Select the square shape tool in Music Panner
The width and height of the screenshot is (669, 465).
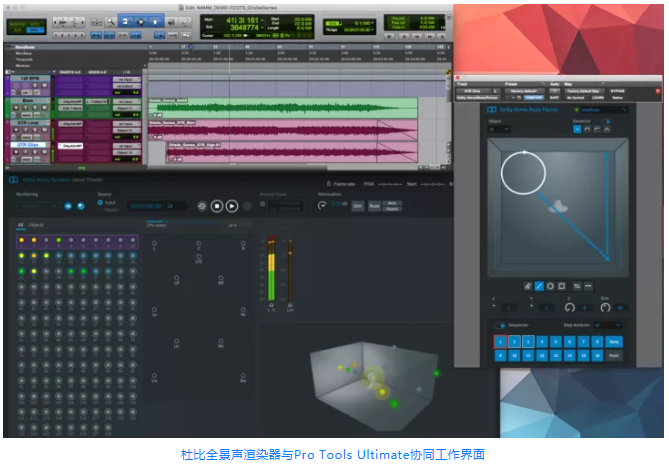coord(563,285)
